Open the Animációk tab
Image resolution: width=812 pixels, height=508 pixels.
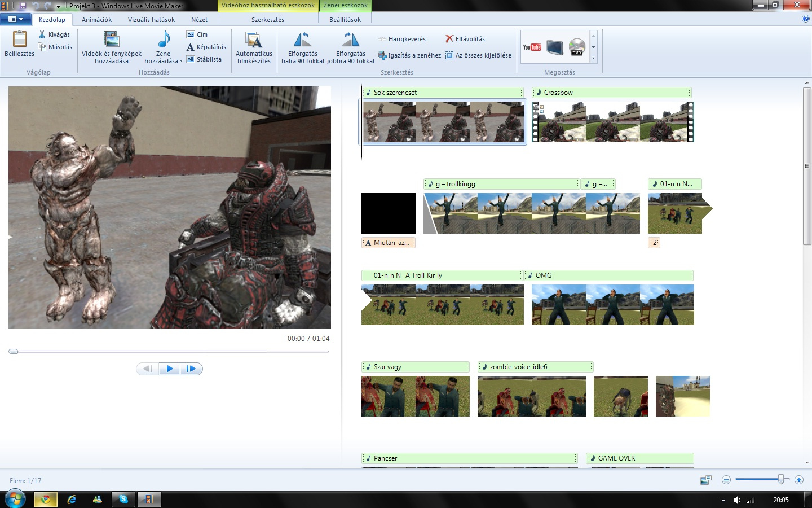[x=96, y=19]
